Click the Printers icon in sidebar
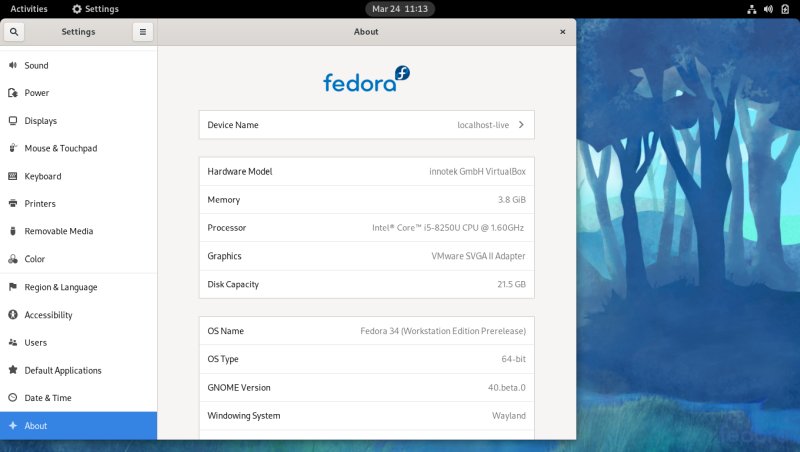 (13, 204)
